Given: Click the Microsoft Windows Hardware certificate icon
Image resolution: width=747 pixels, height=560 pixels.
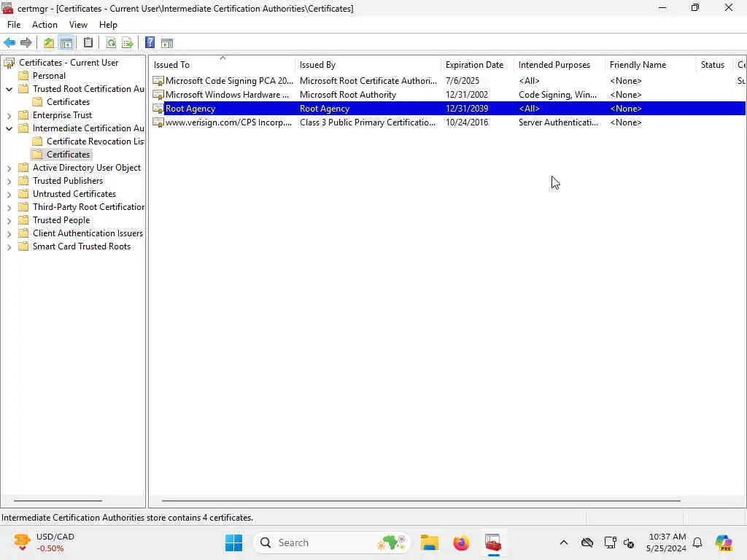Looking at the screenshot, I should [x=158, y=95].
